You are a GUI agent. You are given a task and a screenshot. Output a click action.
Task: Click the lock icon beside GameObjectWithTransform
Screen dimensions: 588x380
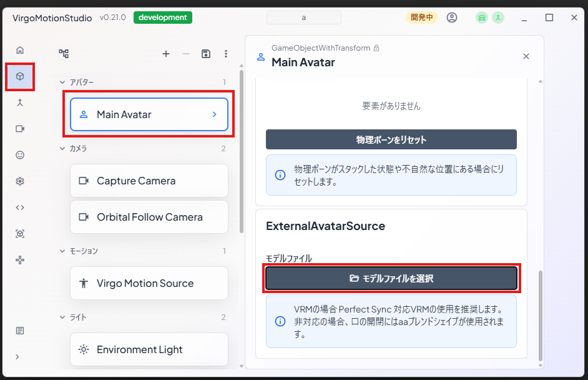(376, 48)
